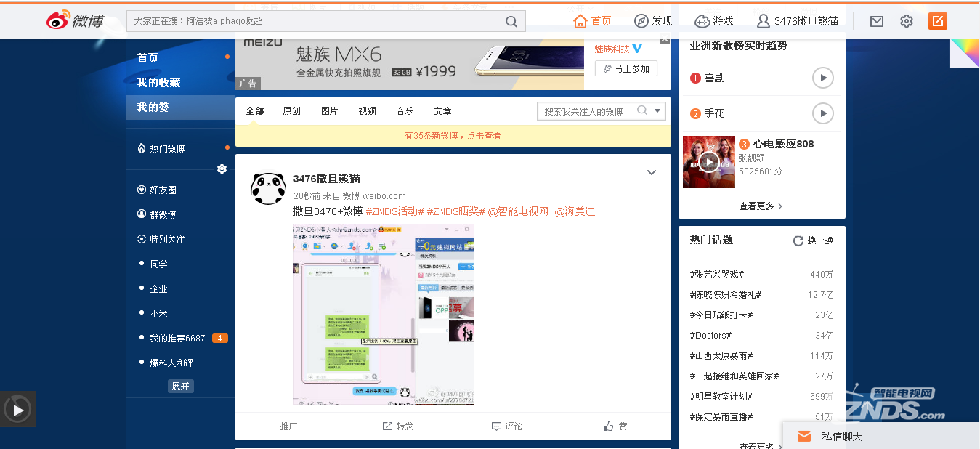Screen dimensions: 980x449
Task: Click 查看更多 under the song chart
Action: click(x=761, y=206)
